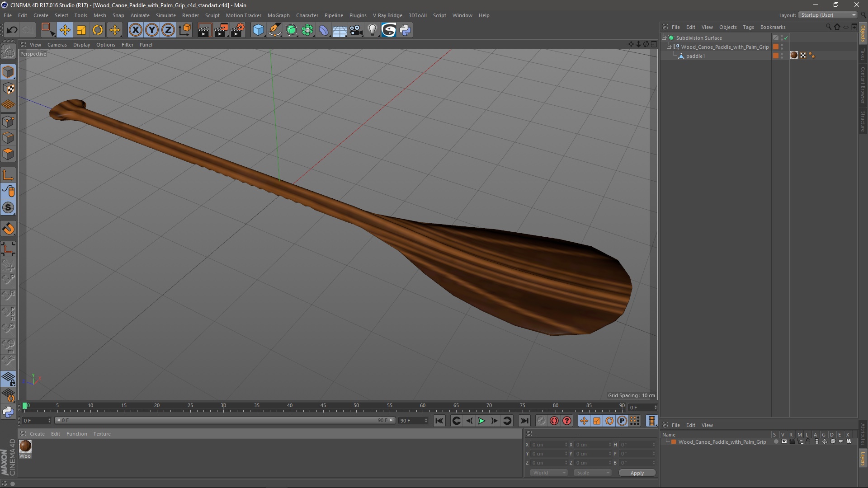Switch to Points mode
The width and height of the screenshot is (868, 488).
click(8, 122)
